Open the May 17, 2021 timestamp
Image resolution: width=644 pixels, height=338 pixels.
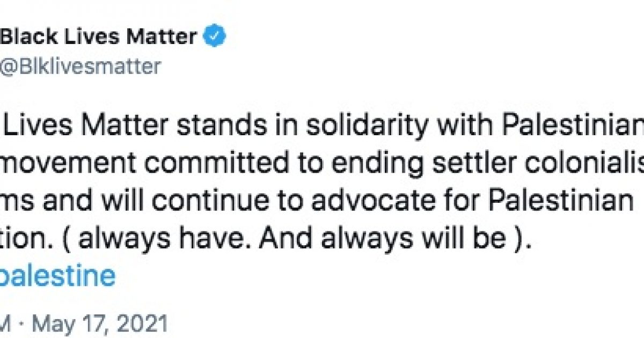(x=101, y=324)
